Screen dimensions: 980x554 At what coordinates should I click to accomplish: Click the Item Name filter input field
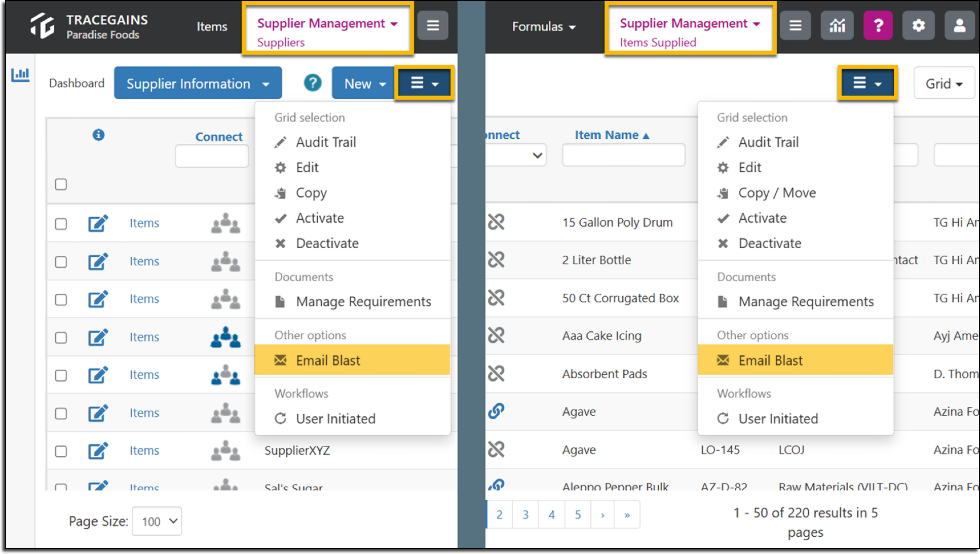[624, 155]
